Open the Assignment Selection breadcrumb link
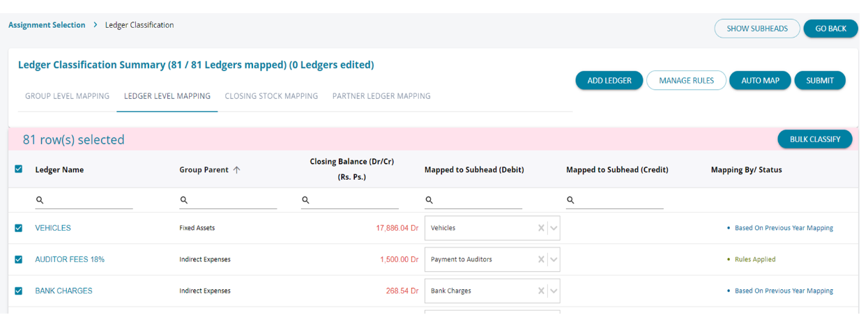Image resolution: width=868 pixels, height=315 pixels. pos(47,25)
